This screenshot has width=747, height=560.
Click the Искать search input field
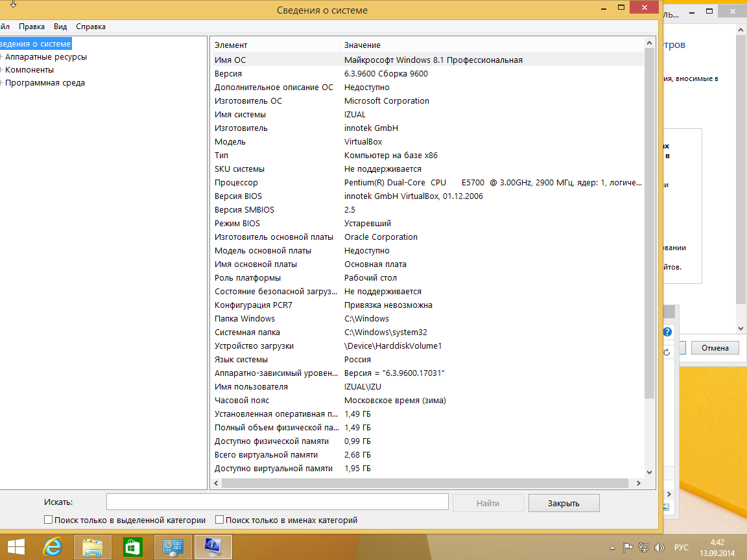point(278,502)
